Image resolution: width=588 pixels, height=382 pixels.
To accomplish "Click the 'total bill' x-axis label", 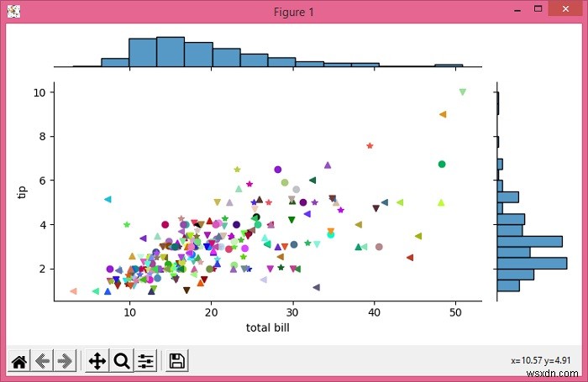I will pos(267,327).
